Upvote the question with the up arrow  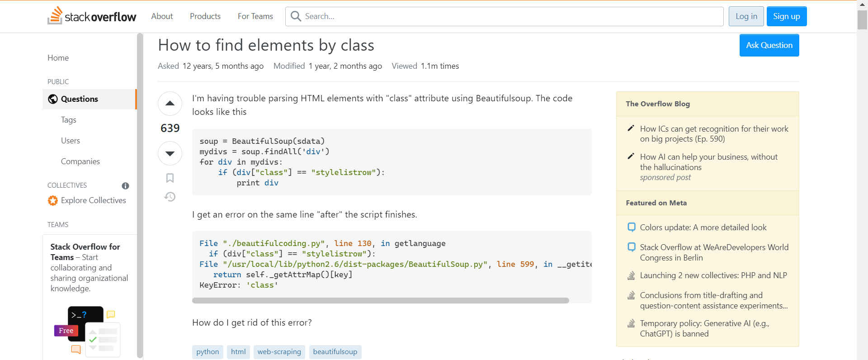coord(170,104)
